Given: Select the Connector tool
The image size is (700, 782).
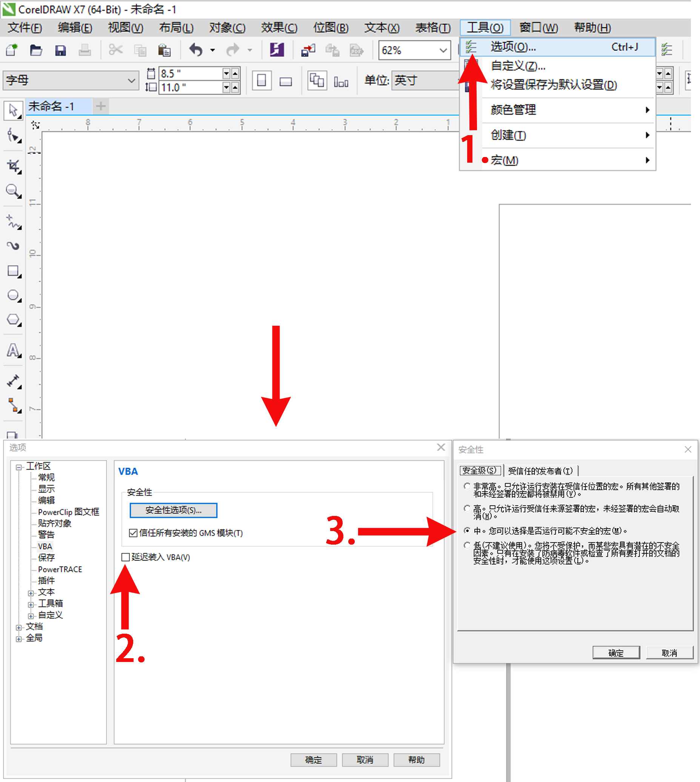Looking at the screenshot, I should coord(14,405).
